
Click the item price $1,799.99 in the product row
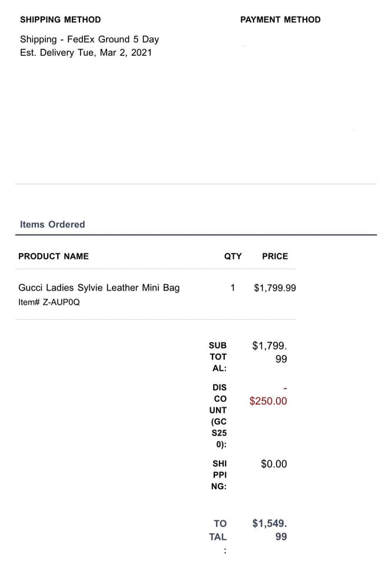[x=275, y=288]
